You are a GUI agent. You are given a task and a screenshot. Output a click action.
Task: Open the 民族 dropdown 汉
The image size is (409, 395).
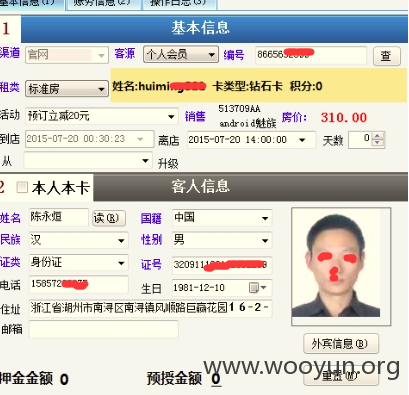(x=78, y=240)
